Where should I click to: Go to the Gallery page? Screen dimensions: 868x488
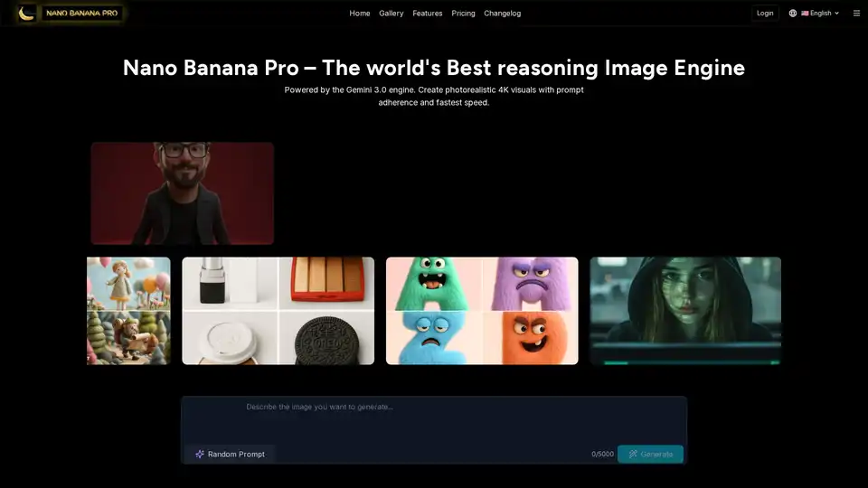(x=392, y=14)
